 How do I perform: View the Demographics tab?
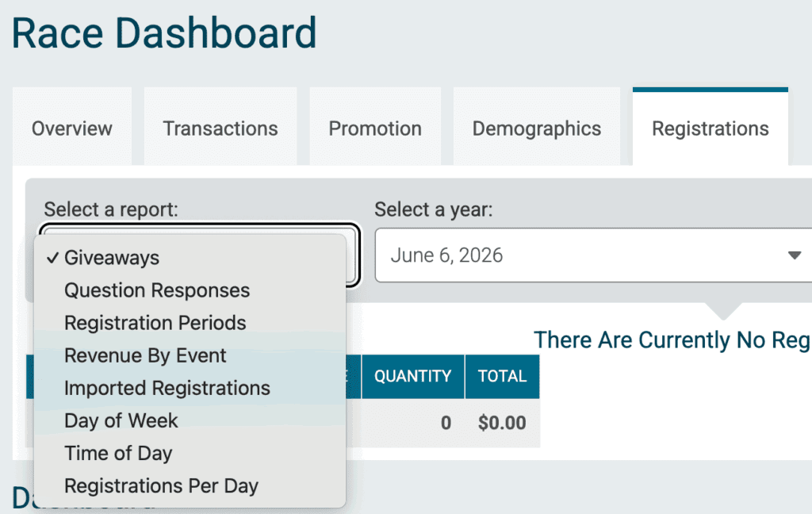(537, 128)
